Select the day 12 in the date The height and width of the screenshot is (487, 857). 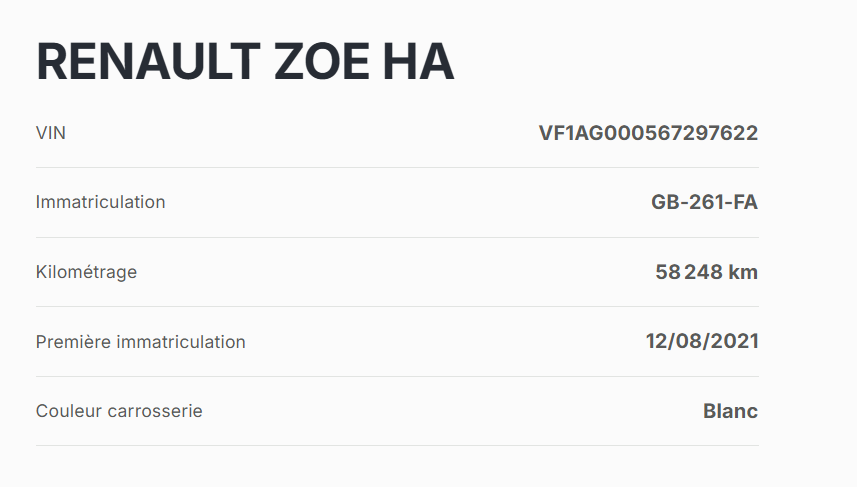[658, 342]
